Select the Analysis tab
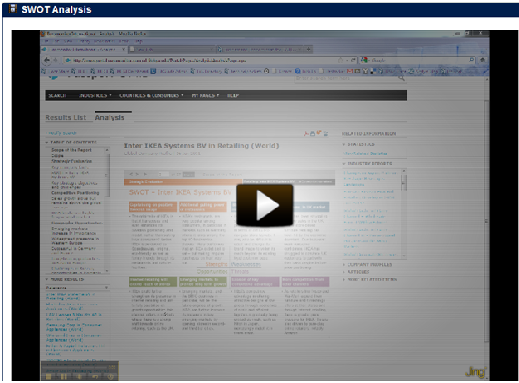Viewport: 519px width, 383px height. coord(109,117)
